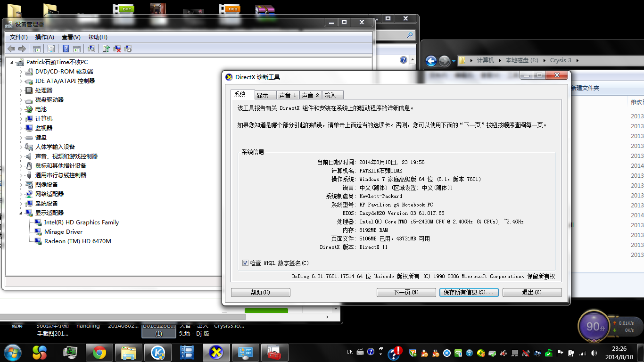
Task: Expand the 处理器 node
Action: click(21, 90)
